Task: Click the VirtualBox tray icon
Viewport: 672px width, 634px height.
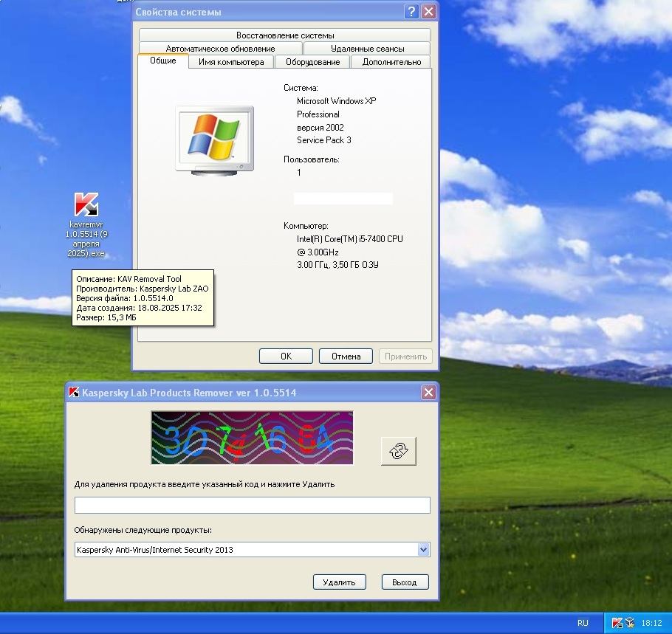Action: point(629,623)
